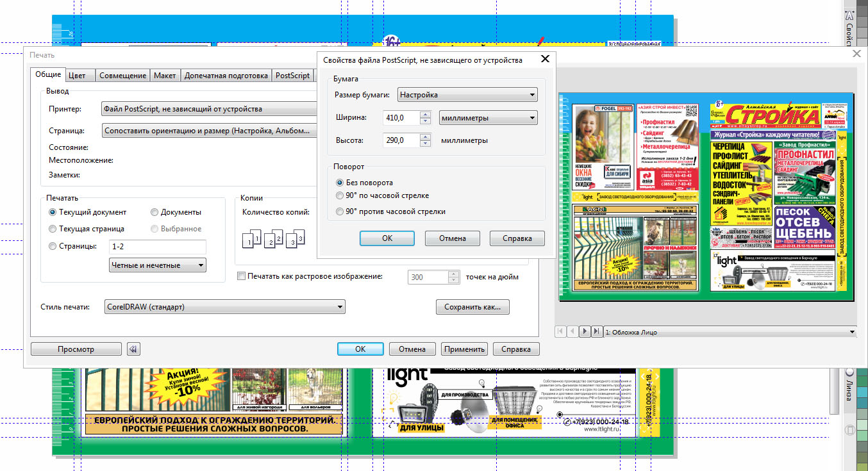The image size is (868, 471).
Task: Click the Высота spinner arrows
Action: [x=425, y=140]
